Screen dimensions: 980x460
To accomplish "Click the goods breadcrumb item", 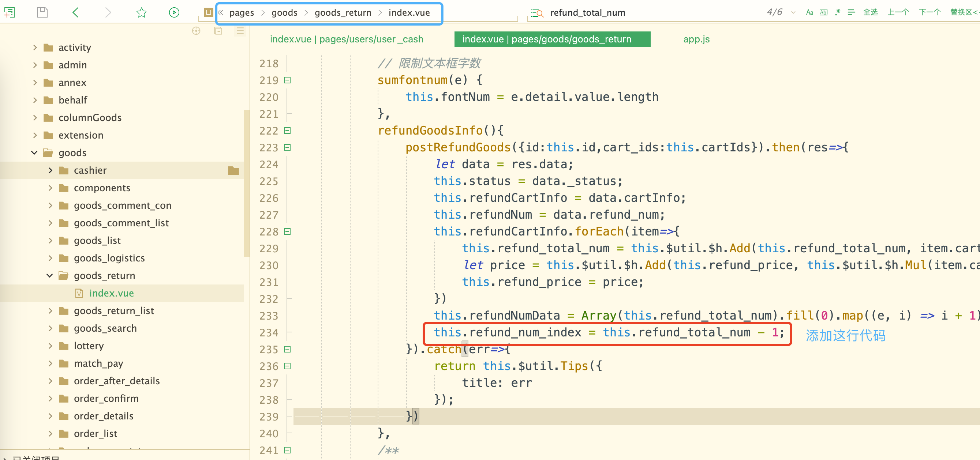I will (284, 12).
